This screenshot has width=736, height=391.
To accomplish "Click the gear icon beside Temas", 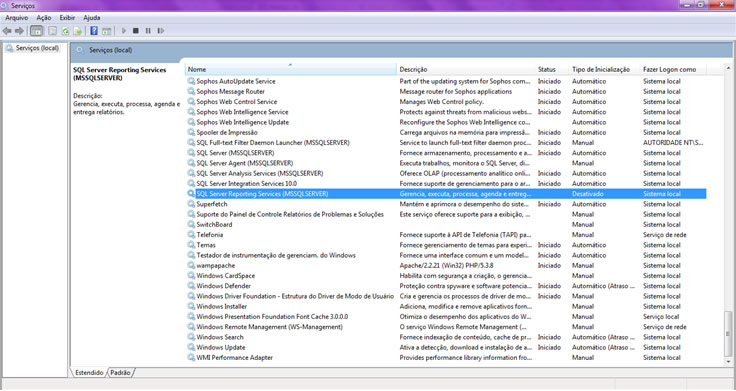I will tap(191, 245).
